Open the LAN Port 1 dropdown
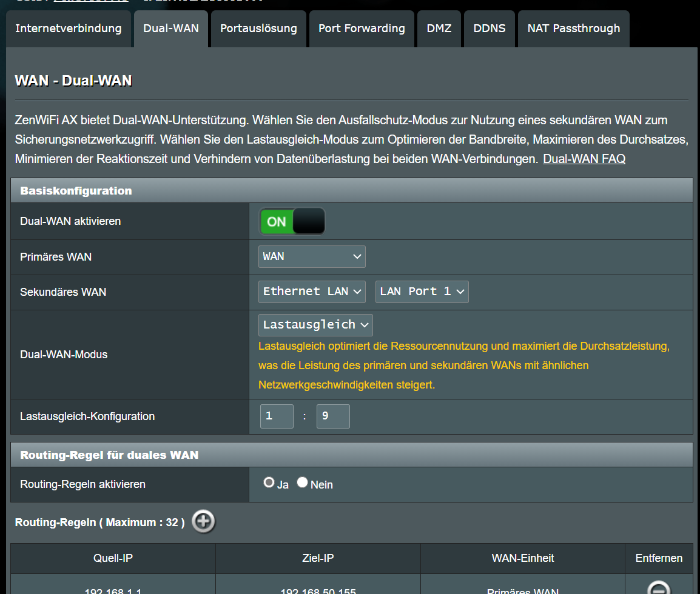The height and width of the screenshot is (594, 700). [x=422, y=292]
